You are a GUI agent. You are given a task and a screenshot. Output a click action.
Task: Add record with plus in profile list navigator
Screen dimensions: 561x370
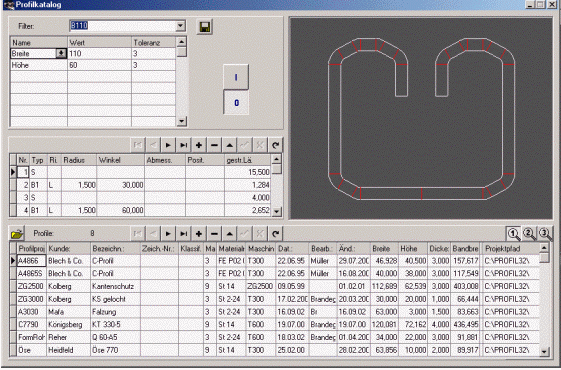pos(199,234)
